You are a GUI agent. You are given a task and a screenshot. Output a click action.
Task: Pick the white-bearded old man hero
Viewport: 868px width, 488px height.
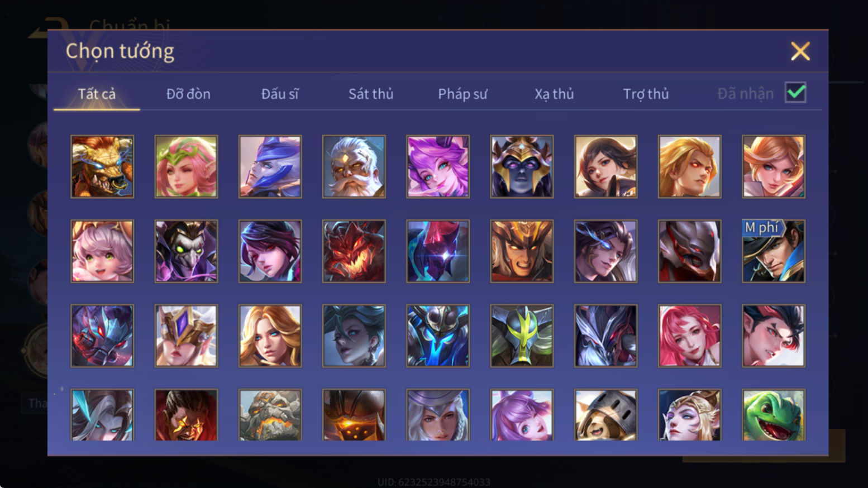(354, 166)
